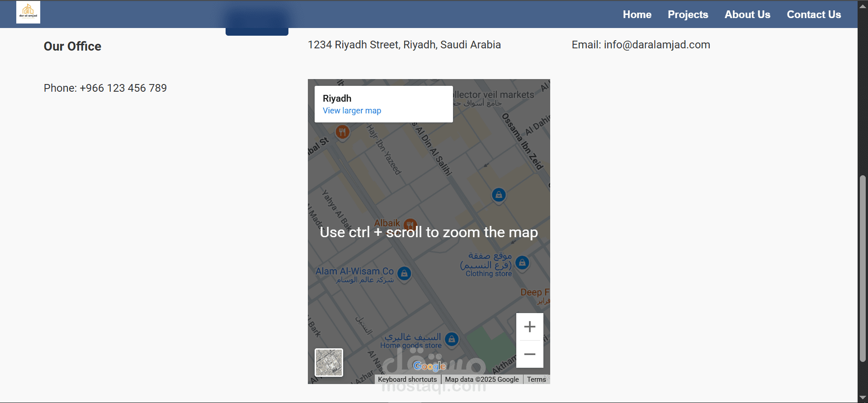Click the restaurant pin near Hajr Ibn Yazeed

(x=342, y=132)
